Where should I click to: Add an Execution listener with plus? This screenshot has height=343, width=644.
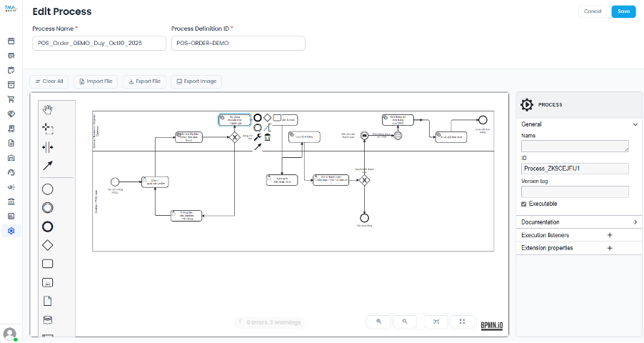[609, 235]
